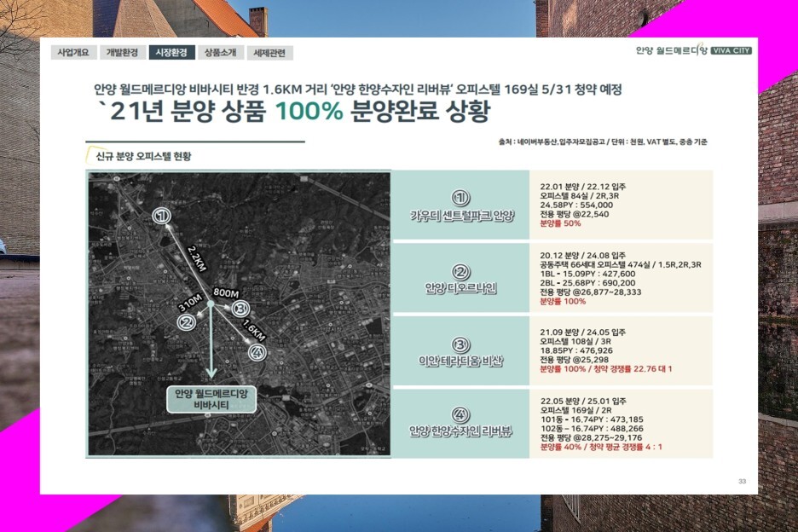Click '전용 평당 @26,877~28,333' text
Viewport: 798px width, 532px height.
[x=591, y=292]
